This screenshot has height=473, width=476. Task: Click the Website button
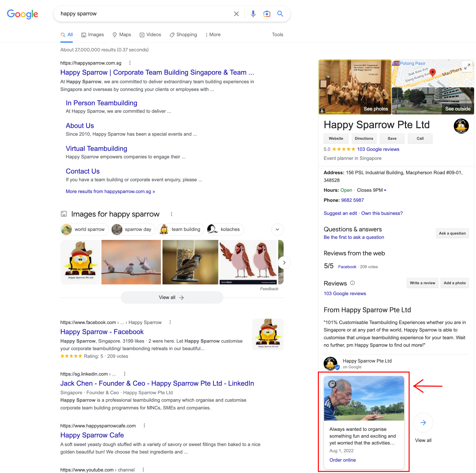pyautogui.click(x=336, y=138)
